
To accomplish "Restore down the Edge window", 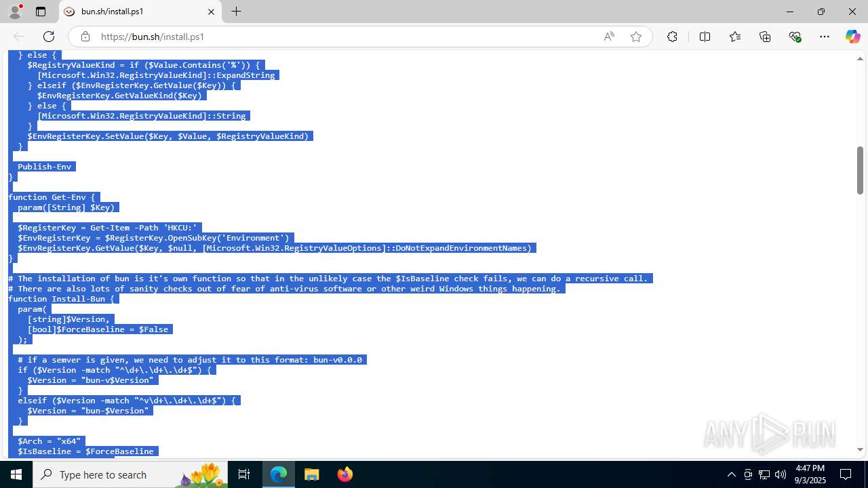I will coord(821,12).
